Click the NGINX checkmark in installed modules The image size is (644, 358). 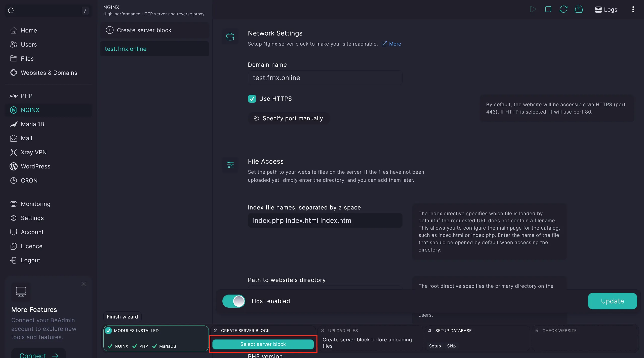click(110, 346)
